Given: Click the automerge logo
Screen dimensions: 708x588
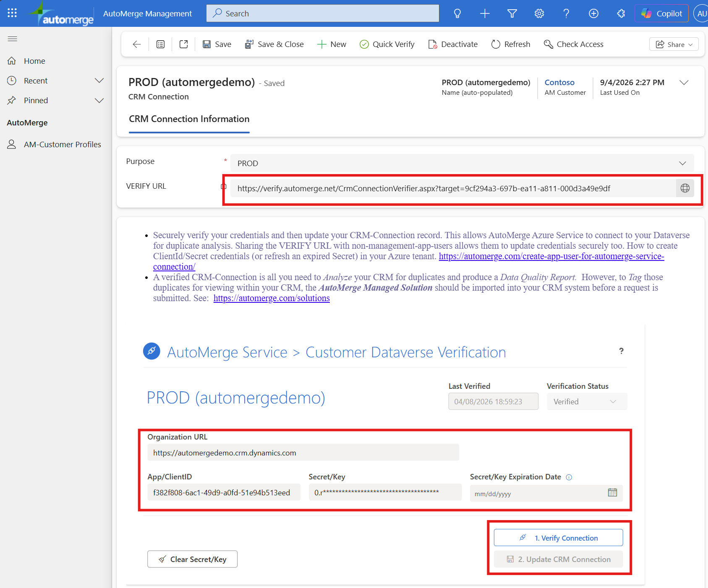Looking at the screenshot, I should pyautogui.click(x=61, y=14).
